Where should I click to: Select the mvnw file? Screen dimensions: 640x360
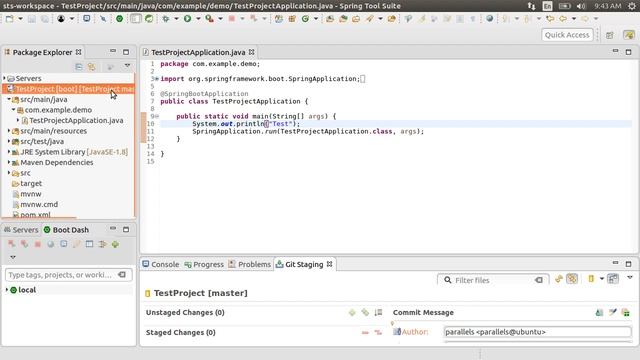[x=31, y=194]
